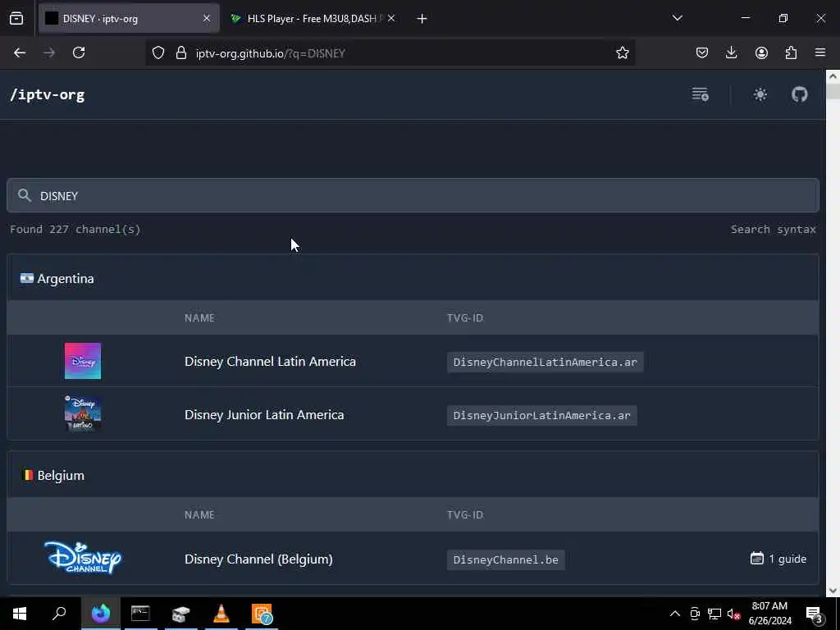Open the server box taskbar icon

pos(181,614)
